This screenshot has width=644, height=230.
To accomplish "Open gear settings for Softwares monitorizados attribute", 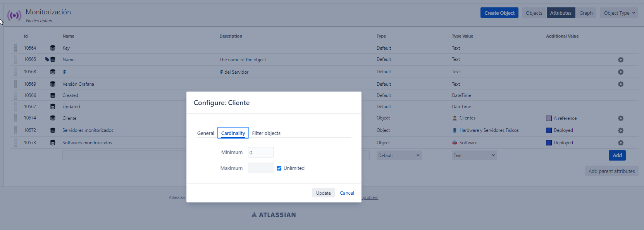I will point(621,143).
